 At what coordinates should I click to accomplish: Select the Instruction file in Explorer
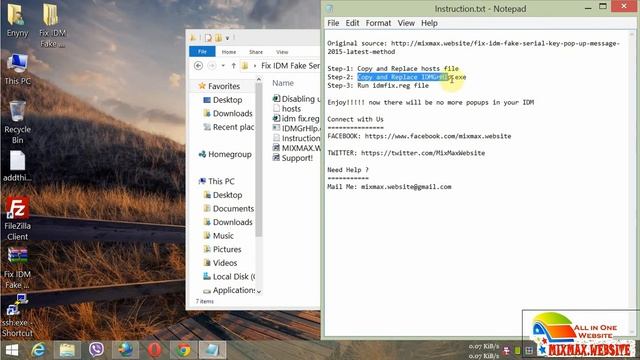pos(296,138)
